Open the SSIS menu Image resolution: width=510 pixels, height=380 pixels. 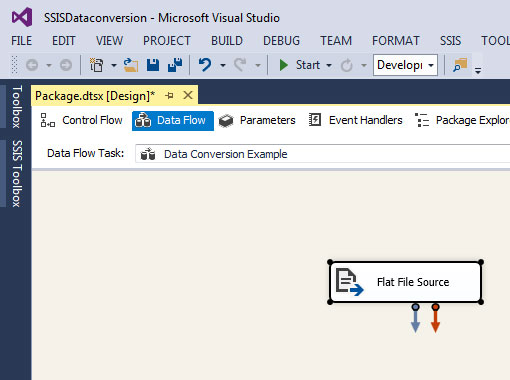pyautogui.click(x=450, y=41)
